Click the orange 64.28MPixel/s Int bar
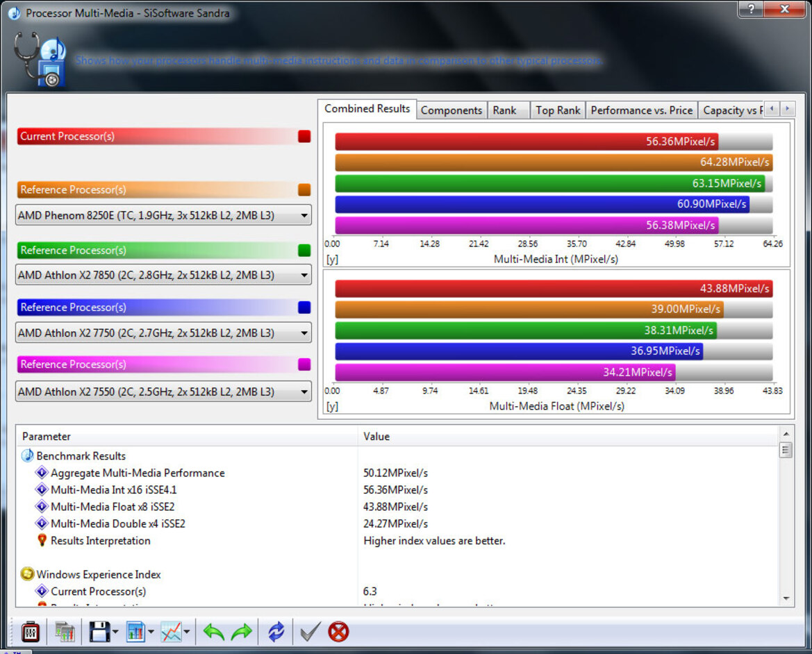 click(554, 162)
